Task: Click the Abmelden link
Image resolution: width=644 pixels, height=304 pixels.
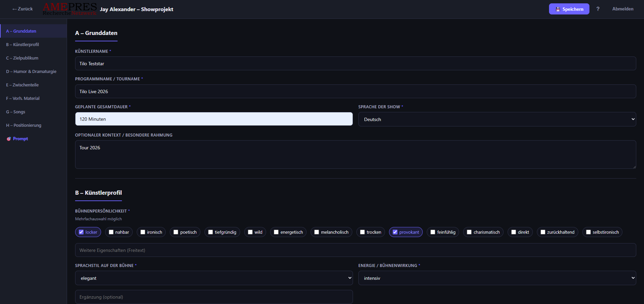Action: click(623, 9)
